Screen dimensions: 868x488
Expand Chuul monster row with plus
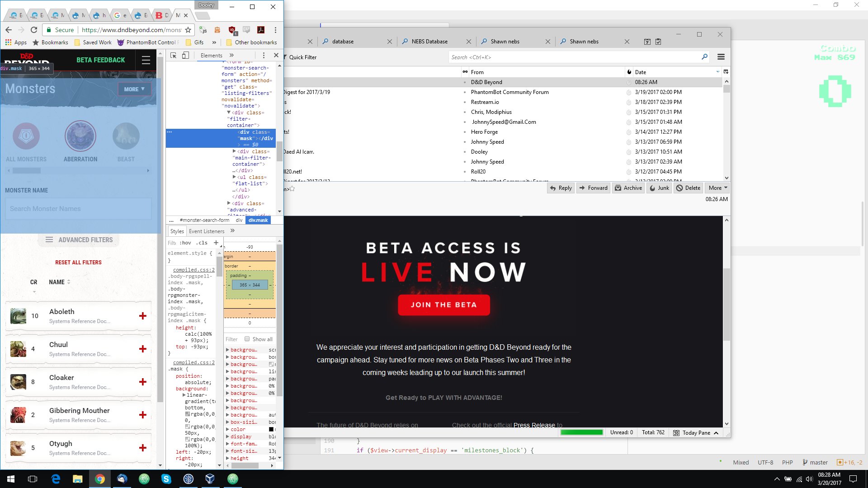pos(143,349)
